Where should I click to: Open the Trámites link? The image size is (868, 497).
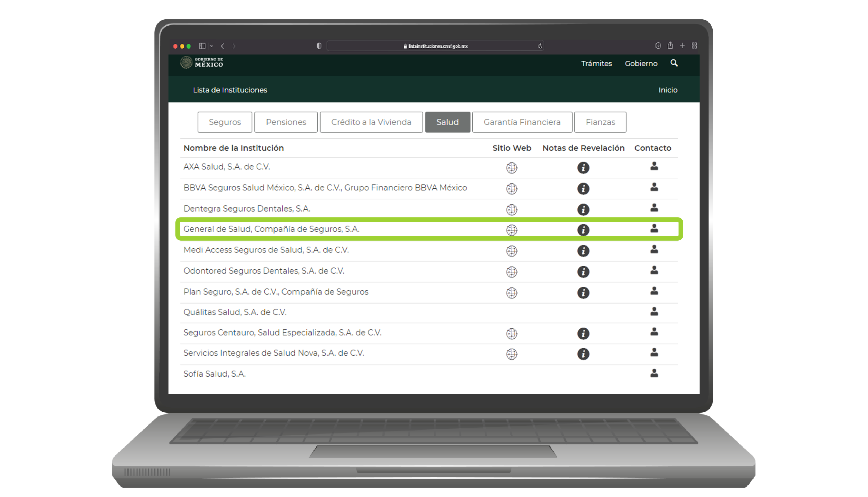pos(597,64)
